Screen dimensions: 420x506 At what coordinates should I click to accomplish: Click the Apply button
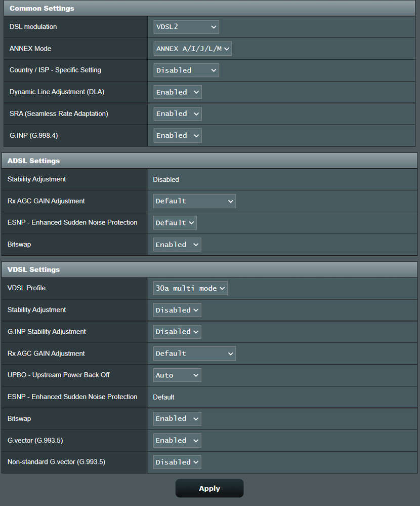209,488
